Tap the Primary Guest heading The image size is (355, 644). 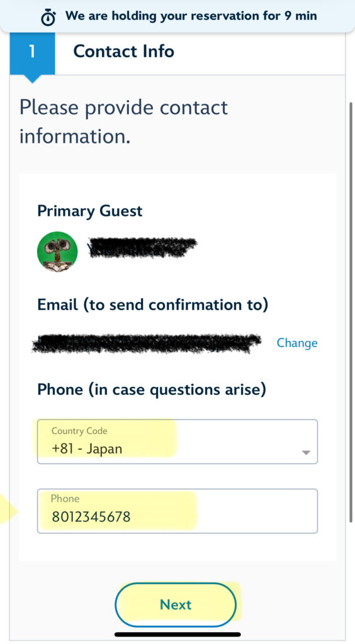pos(89,211)
